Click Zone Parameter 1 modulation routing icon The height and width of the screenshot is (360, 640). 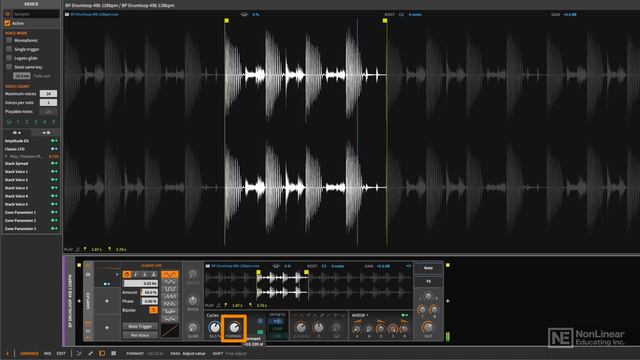(54, 212)
